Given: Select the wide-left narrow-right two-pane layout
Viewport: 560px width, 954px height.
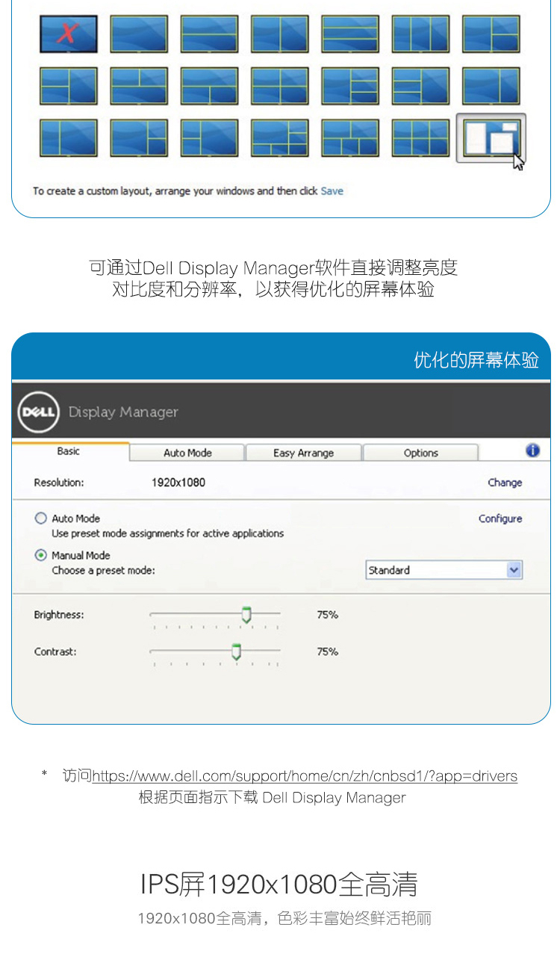Looking at the screenshot, I should [x=491, y=86].
